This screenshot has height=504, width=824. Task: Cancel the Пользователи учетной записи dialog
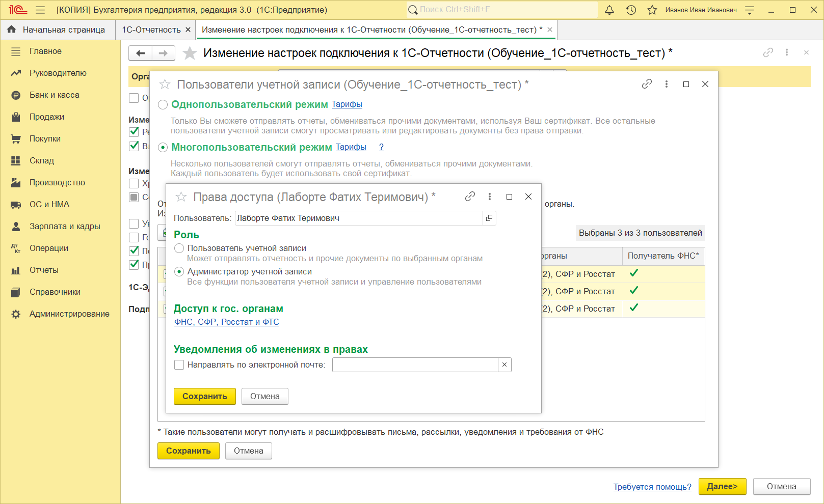coord(249,451)
